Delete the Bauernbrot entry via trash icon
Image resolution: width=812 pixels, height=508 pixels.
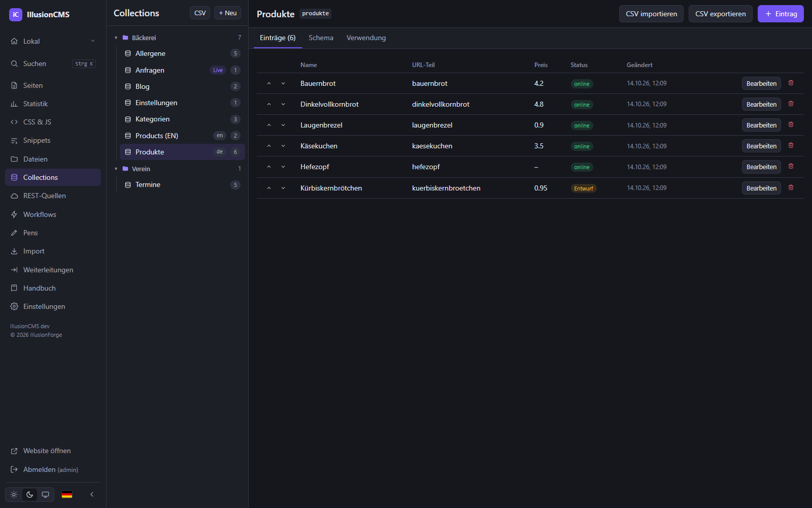[x=791, y=83]
